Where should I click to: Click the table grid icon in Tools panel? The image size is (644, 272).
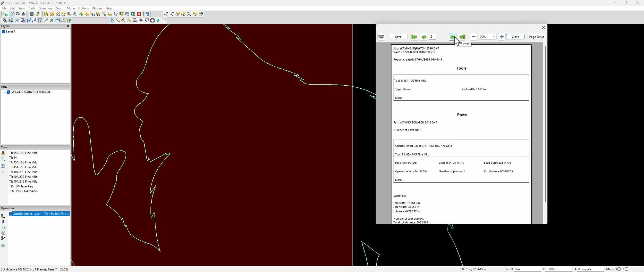(3, 166)
